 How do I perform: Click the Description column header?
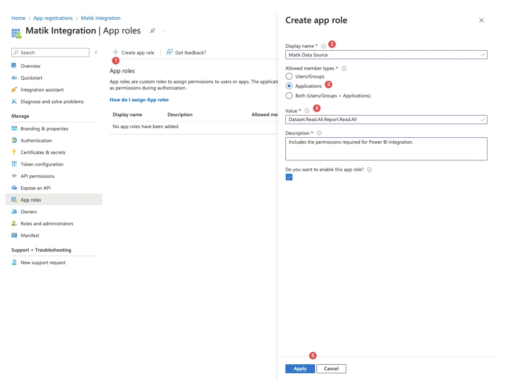tap(180, 115)
